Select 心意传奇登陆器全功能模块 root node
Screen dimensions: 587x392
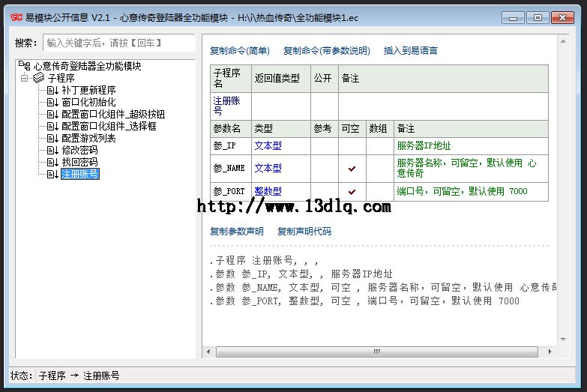coord(87,66)
